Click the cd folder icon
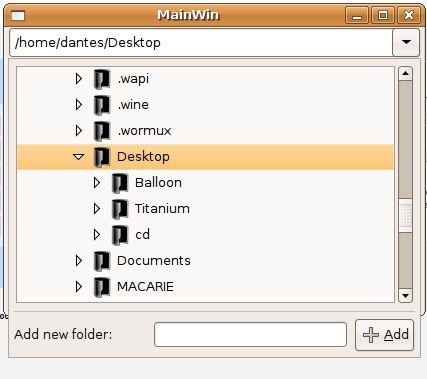This screenshot has height=379, width=427. 120,235
